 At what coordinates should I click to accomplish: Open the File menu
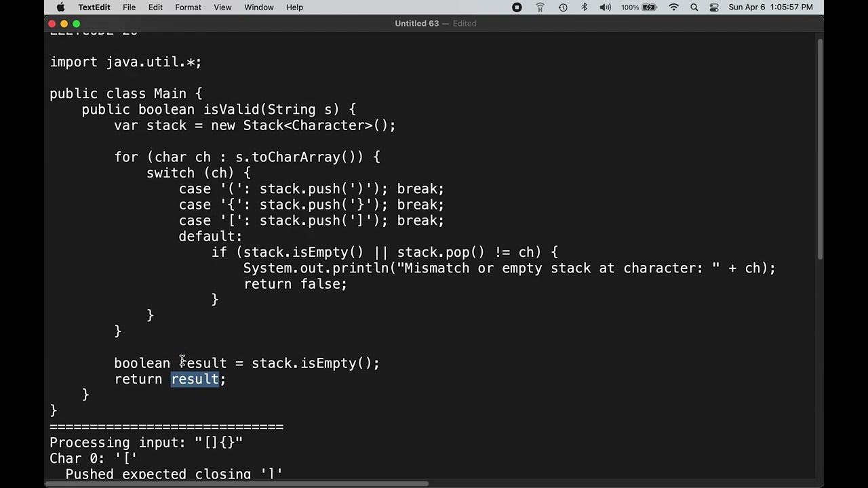tap(129, 7)
